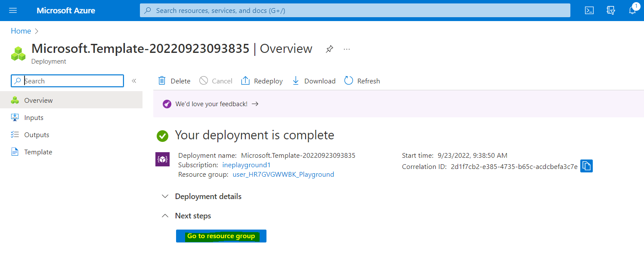Click the Go to resource group button

click(221, 236)
